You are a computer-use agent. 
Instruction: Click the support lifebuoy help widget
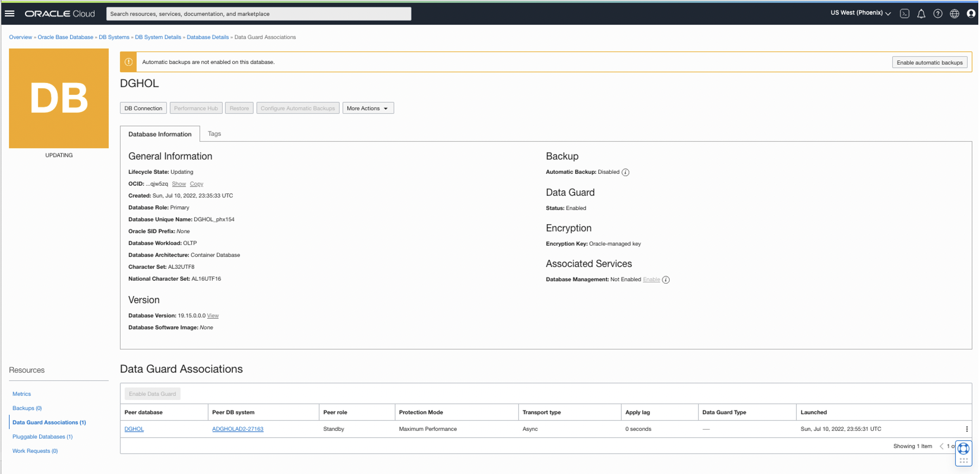[x=963, y=449]
